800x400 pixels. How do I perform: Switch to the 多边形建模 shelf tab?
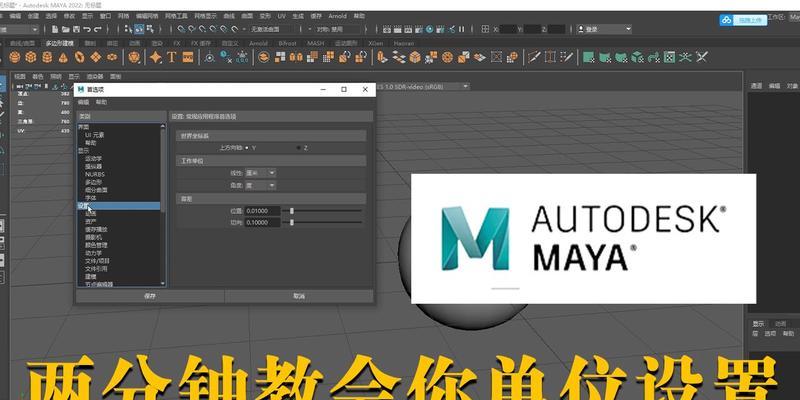click(60, 43)
